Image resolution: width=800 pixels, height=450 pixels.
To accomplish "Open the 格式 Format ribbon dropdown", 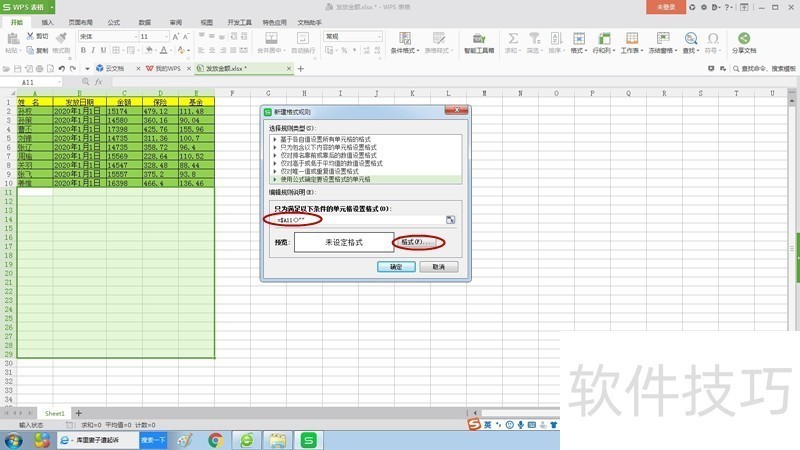I will coord(579,42).
